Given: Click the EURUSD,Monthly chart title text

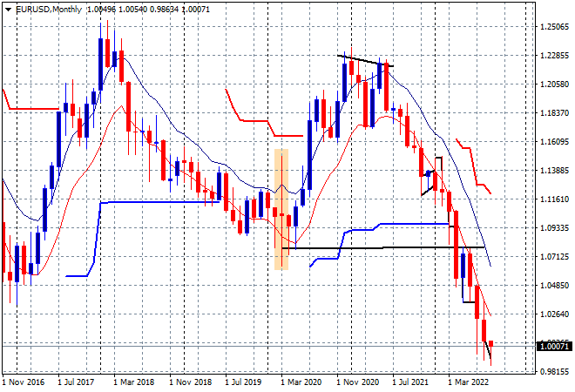Looking at the screenshot, I should coord(49,10).
